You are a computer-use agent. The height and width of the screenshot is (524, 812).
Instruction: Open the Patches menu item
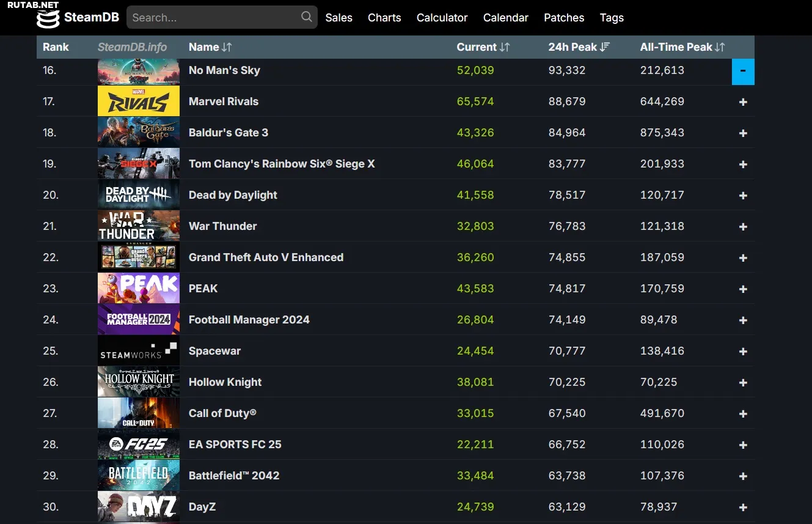point(564,18)
